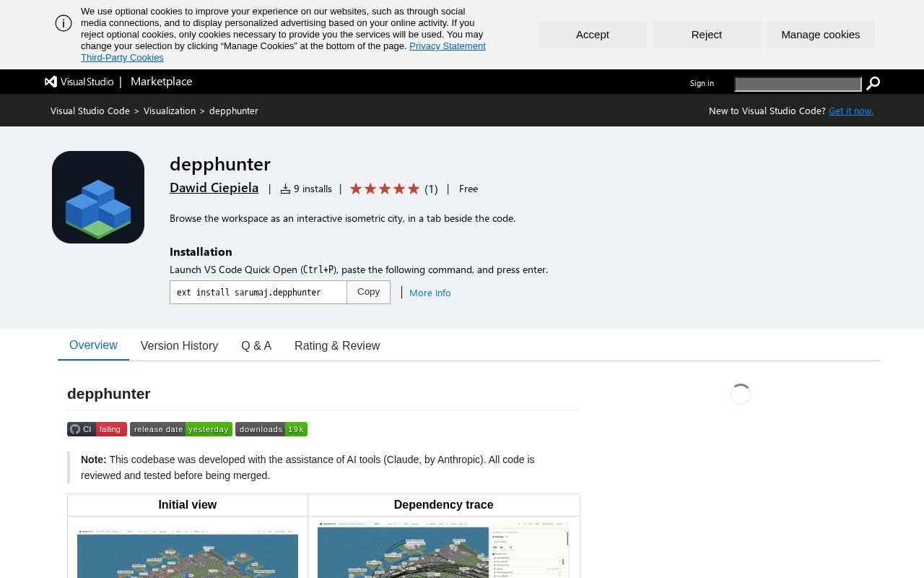
Task: Click the release date yesterday badge
Action: pyautogui.click(x=181, y=429)
